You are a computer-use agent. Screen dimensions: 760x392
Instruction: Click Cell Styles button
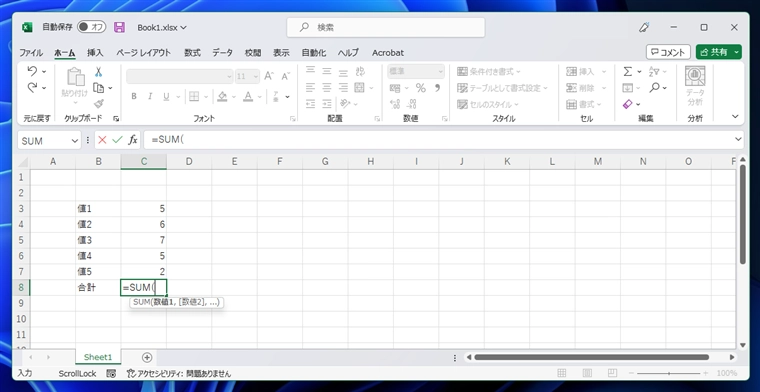pos(488,104)
